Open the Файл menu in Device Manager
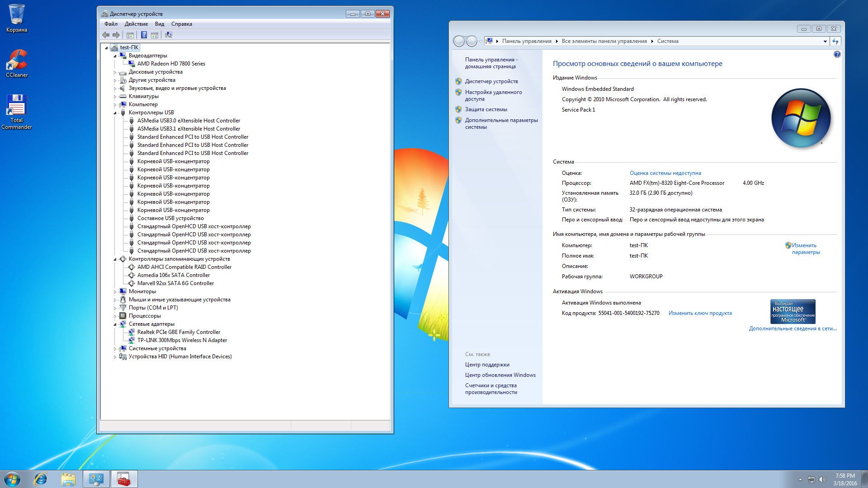Viewport: 868px width, 488px height. click(111, 24)
